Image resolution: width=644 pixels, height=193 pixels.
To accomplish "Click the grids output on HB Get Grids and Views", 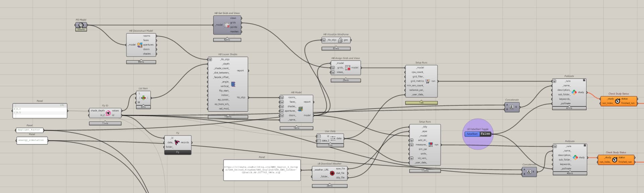I will click(x=233, y=22).
